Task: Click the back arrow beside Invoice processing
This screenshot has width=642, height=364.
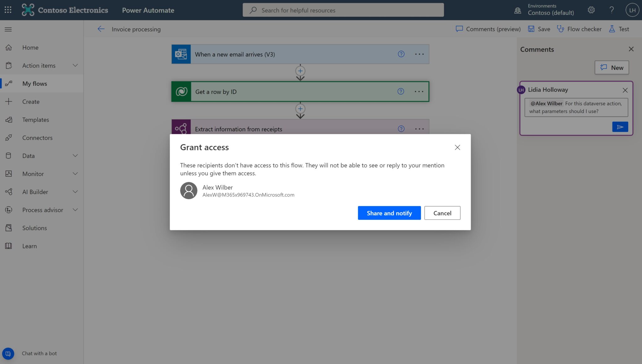Action: point(101,29)
